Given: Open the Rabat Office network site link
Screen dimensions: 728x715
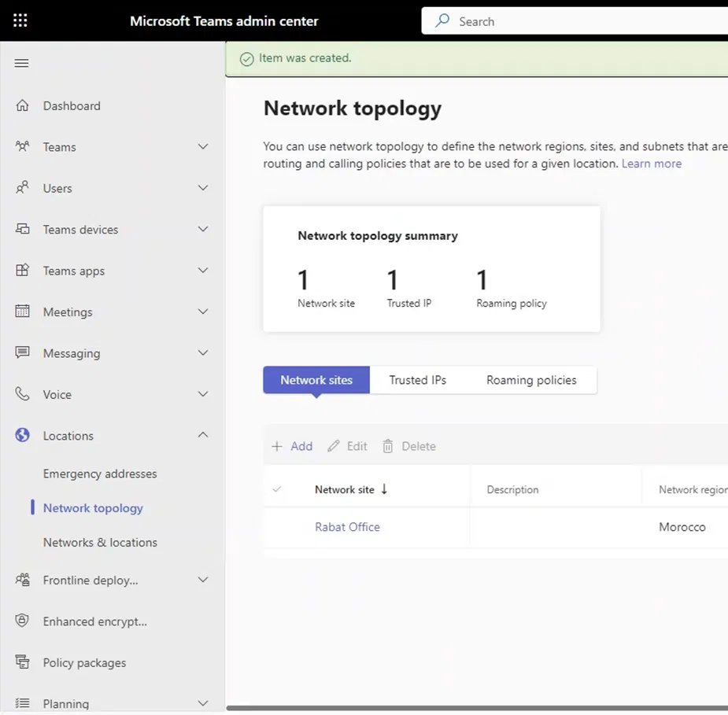Looking at the screenshot, I should (347, 527).
